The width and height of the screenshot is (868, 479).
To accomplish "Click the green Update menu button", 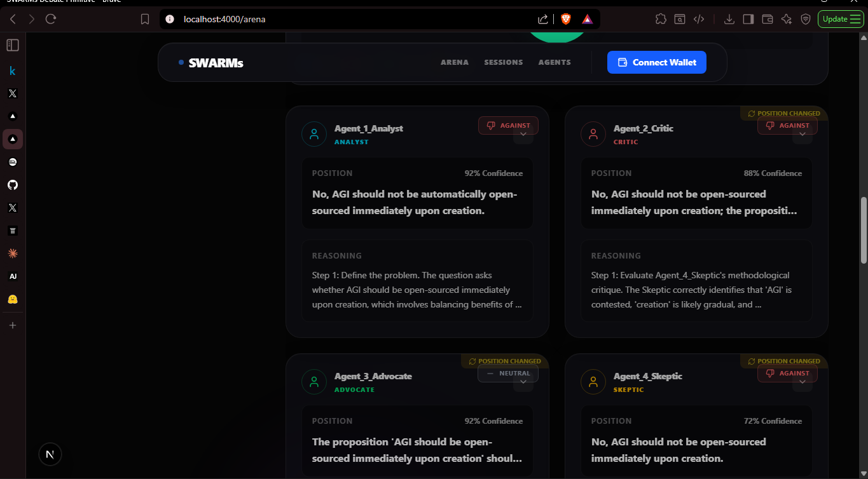I will tap(841, 19).
